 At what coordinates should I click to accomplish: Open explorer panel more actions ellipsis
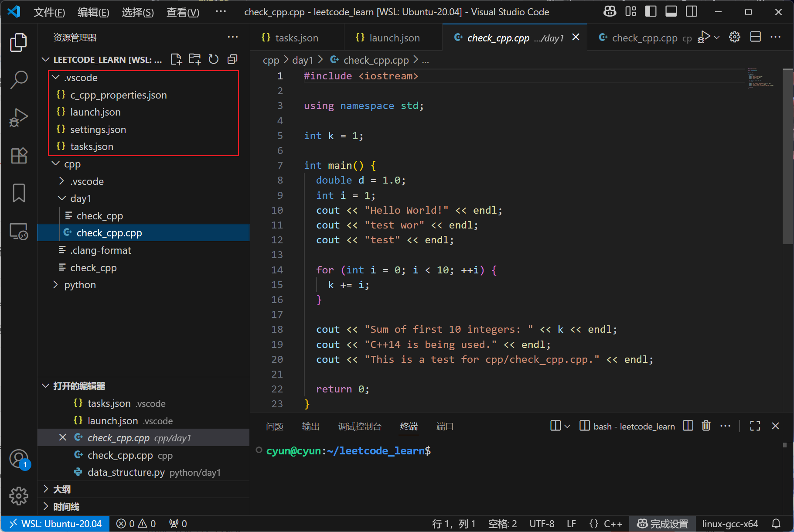(x=233, y=38)
